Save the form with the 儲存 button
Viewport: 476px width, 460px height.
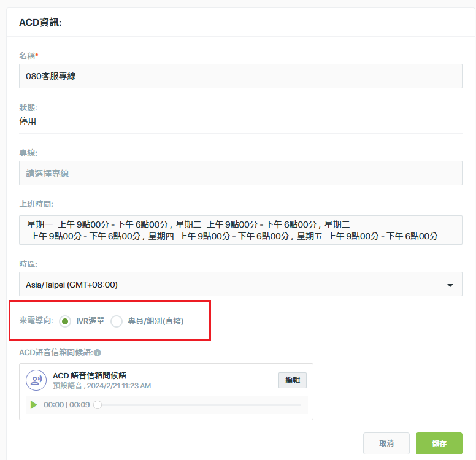tap(439, 443)
